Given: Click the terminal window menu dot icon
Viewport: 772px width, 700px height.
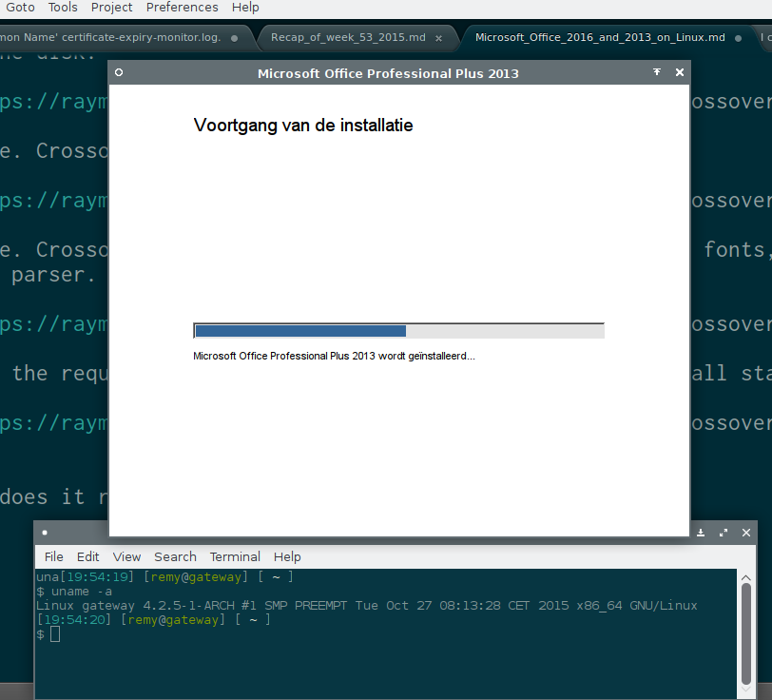Looking at the screenshot, I should 45,533.
